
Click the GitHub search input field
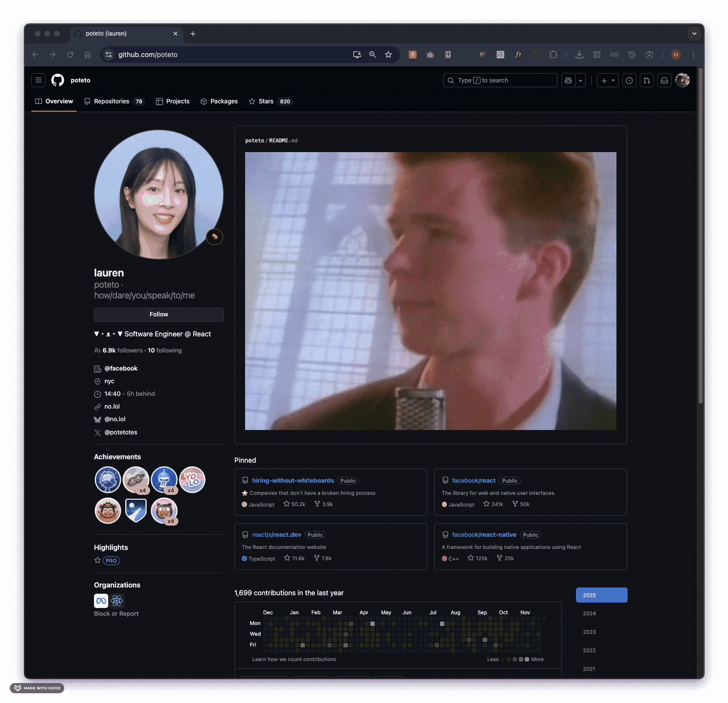click(x=500, y=80)
